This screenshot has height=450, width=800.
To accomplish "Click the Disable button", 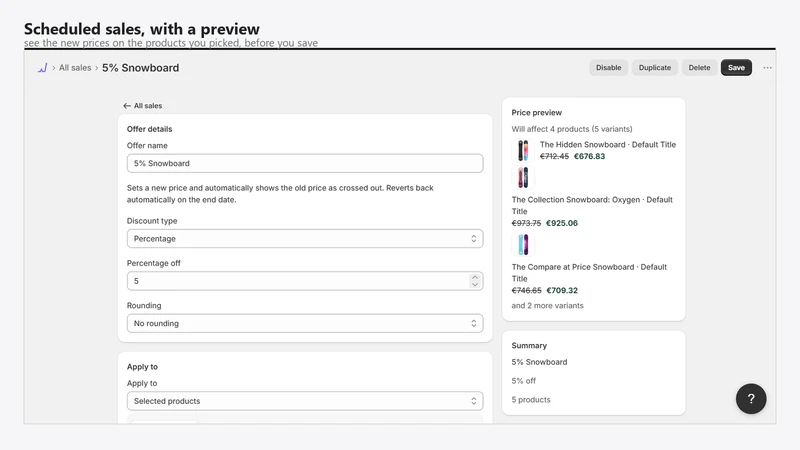I will point(609,67).
